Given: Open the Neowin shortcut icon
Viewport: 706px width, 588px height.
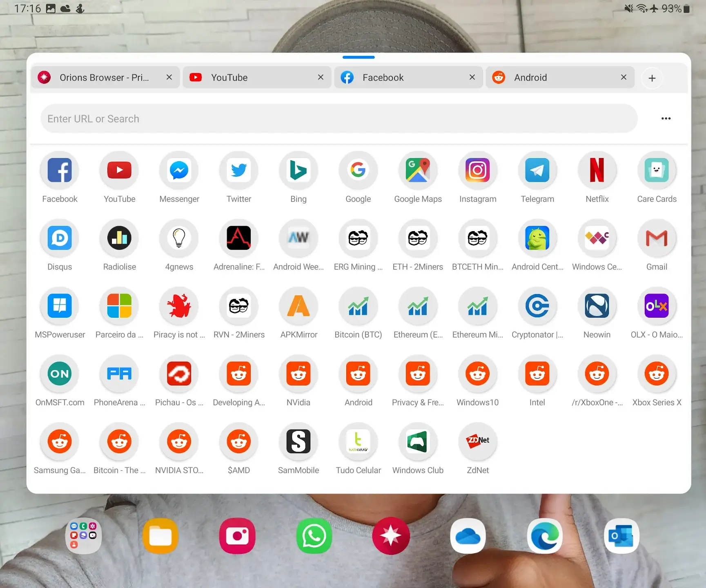Looking at the screenshot, I should [597, 306].
